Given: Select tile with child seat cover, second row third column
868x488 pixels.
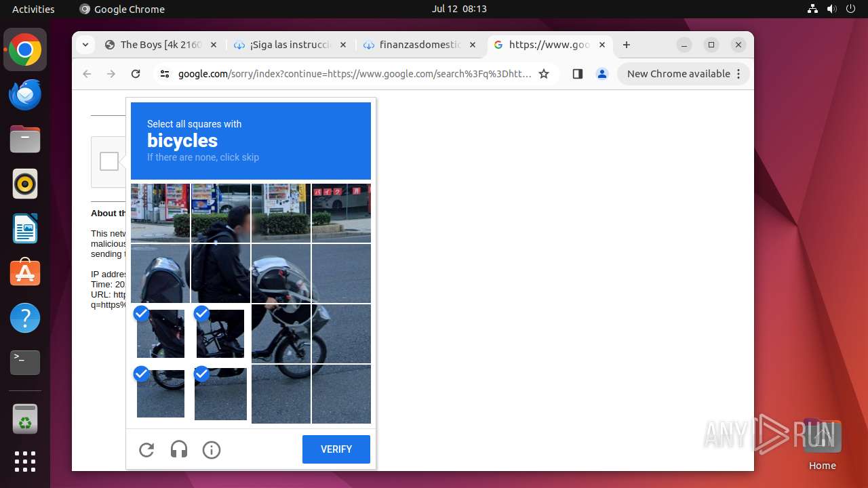Looking at the screenshot, I should pos(281,273).
